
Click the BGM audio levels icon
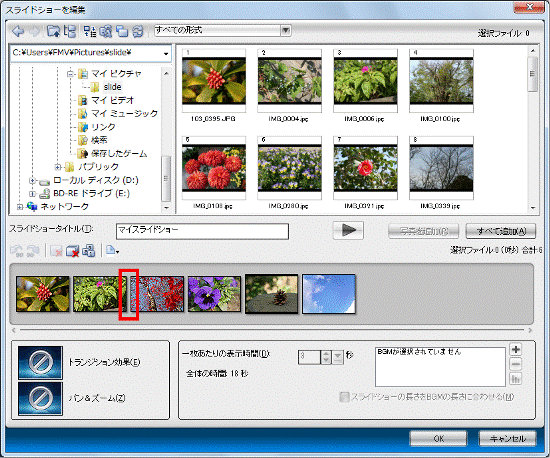tap(516, 379)
